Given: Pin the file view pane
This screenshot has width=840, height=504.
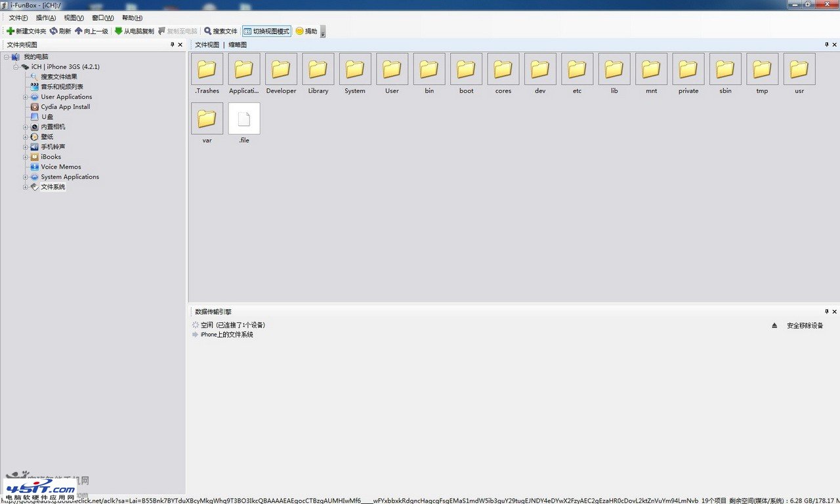Looking at the screenshot, I should click(827, 45).
